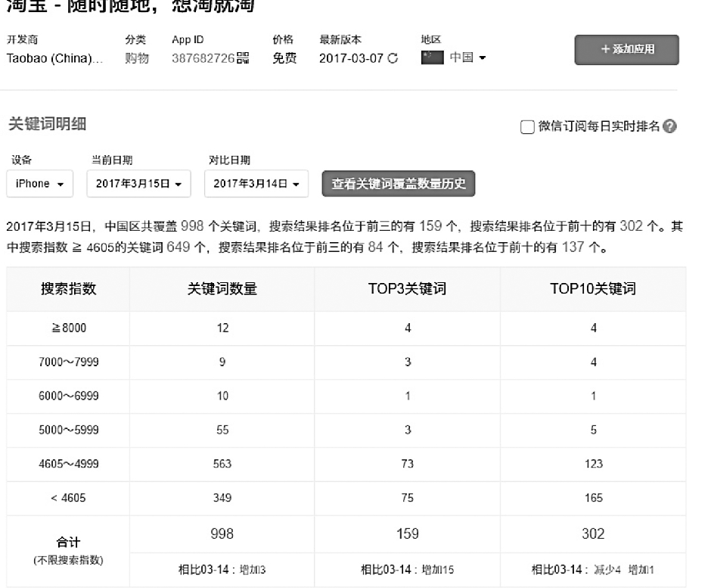711x588 pixels.
Task: Click the TOP3关键词 column header
Action: click(x=407, y=288)
